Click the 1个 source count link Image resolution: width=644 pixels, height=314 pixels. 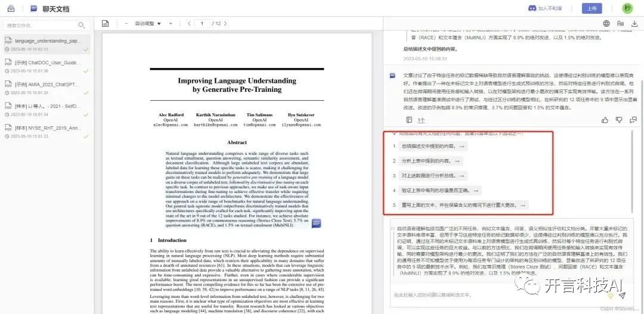[x=421, y=120]
